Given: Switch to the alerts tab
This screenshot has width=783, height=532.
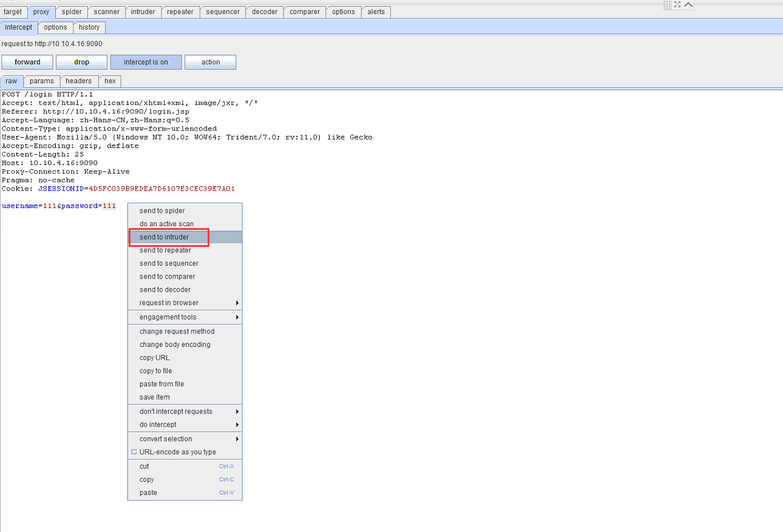Looking at the screenshot, I should pyautogui.click(x=376, y=12).
